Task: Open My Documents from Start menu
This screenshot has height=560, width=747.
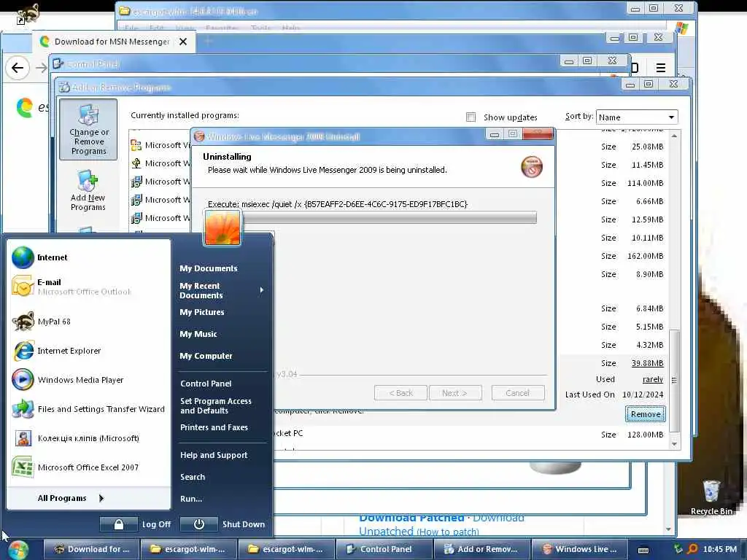Action: point(208,268)
